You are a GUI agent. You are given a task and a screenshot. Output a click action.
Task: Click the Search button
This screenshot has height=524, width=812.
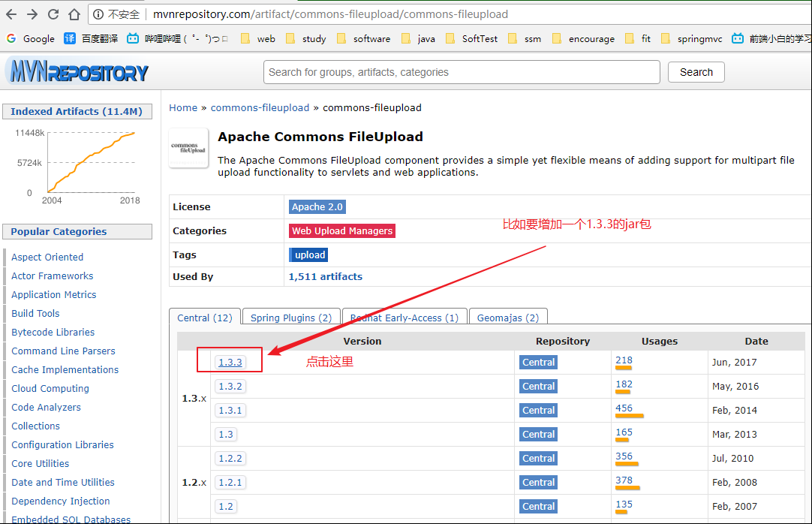pos(696,72)
